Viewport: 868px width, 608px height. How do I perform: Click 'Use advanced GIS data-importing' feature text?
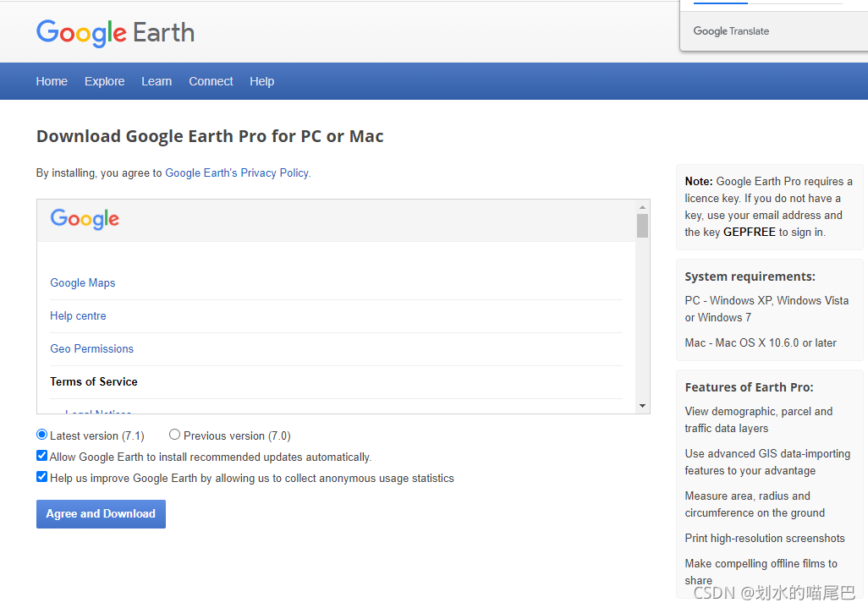767,462
